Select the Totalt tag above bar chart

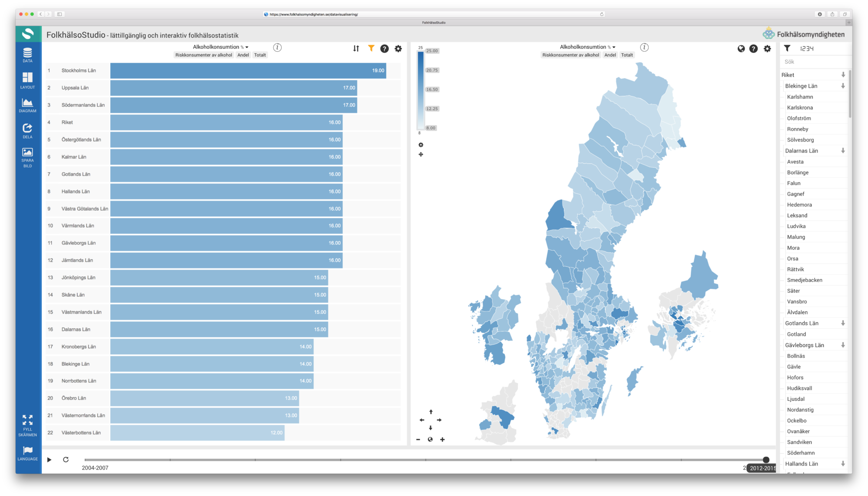[260, 55]
